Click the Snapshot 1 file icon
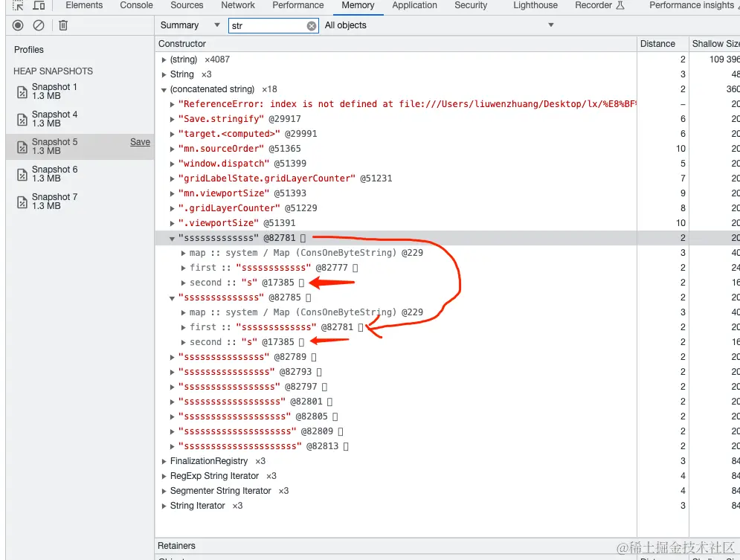This screenshot has width=740, height=560. pos(22,91)
